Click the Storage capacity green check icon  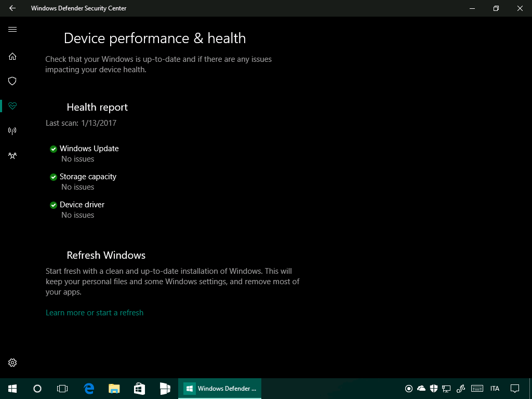coord(54,177)
